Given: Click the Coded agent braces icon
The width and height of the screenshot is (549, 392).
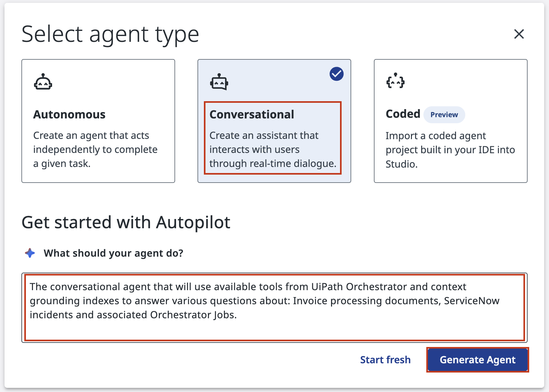Looking at the screenshot, I should [x=395, y=81].
